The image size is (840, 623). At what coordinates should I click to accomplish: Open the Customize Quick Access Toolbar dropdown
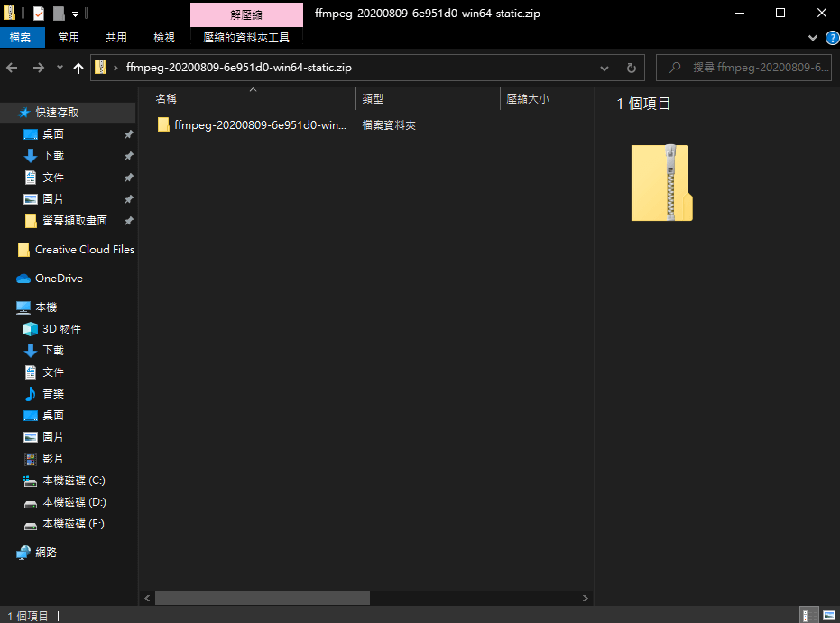point(76,14)
